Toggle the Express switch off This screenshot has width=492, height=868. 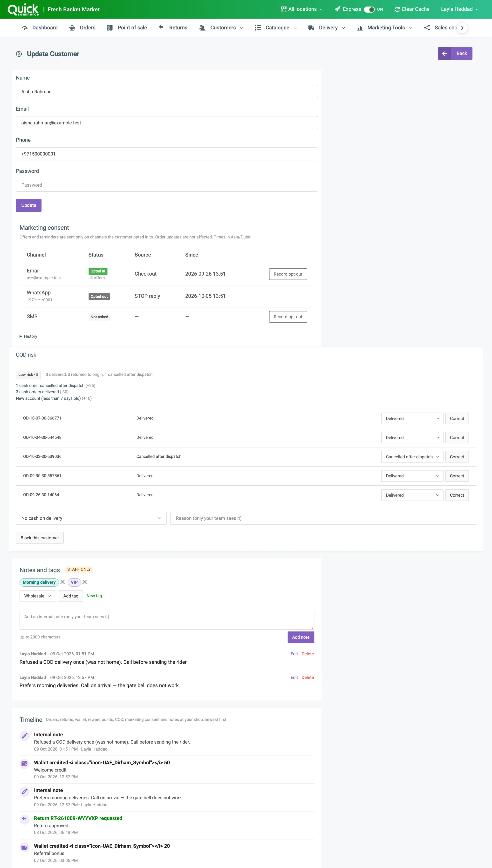pos(369,9)
